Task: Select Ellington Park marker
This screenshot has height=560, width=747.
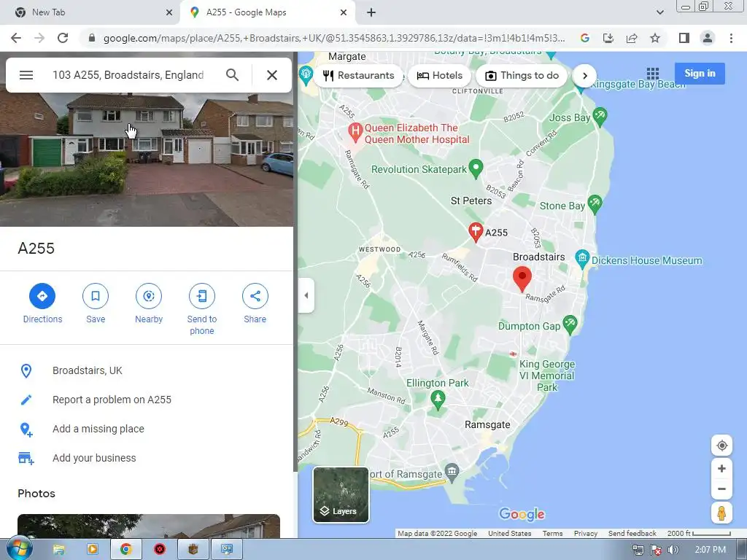Action: (x=438, y=399)
